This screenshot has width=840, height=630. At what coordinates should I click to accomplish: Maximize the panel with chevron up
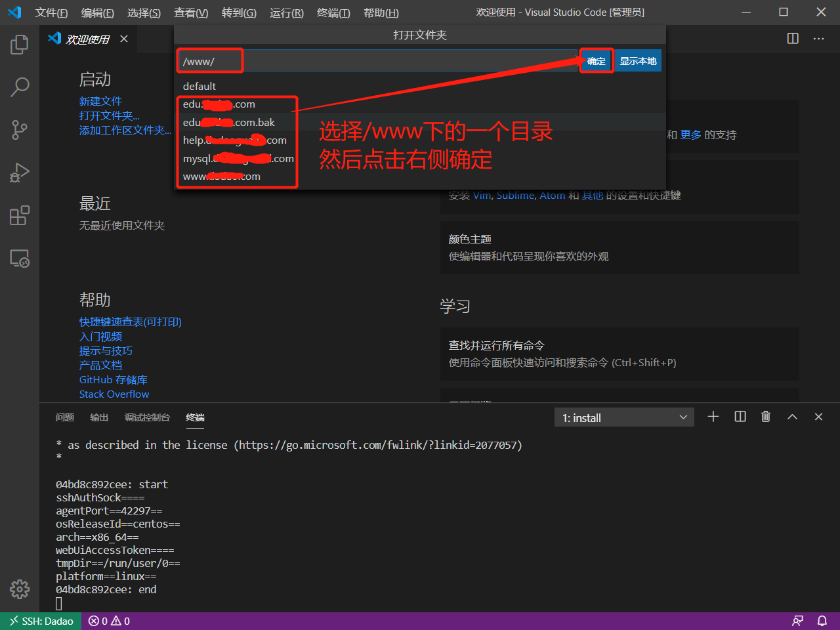point(792,417)
